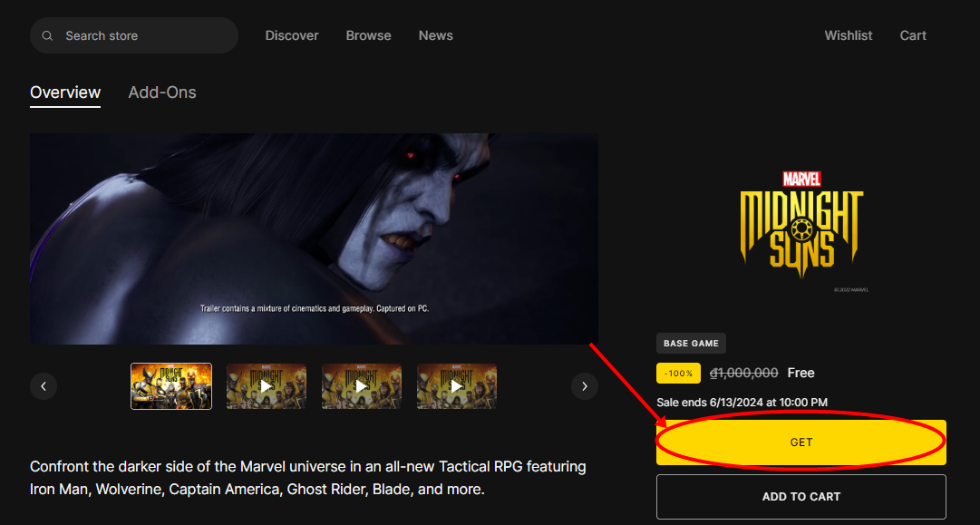
Task: Switch to the Add-Ons tab
Action: tap(162, 92)
